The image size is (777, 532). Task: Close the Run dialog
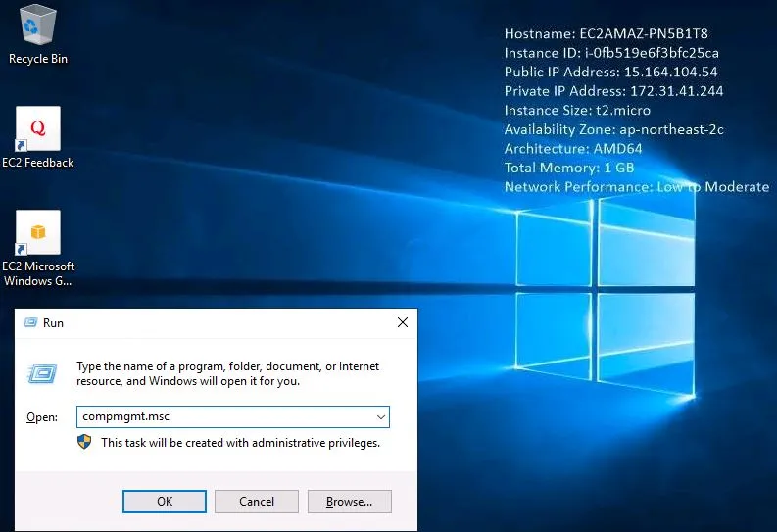pos(402,322)
